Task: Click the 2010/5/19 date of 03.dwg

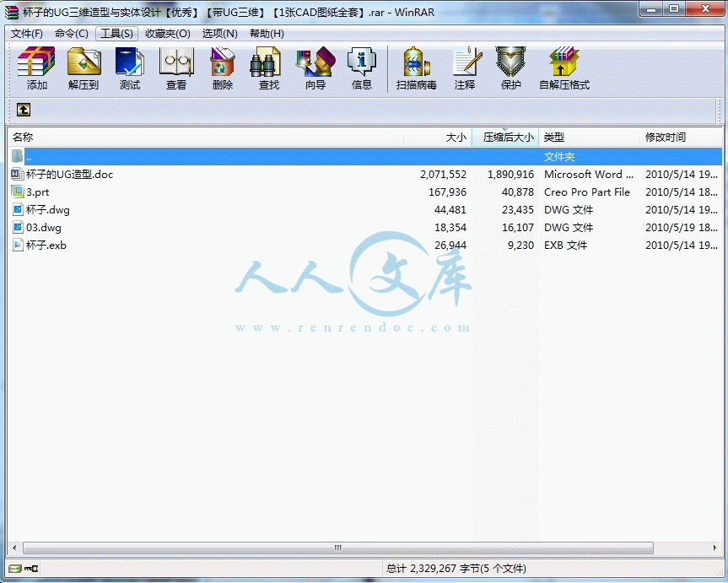Action: (x=681, y=227)
